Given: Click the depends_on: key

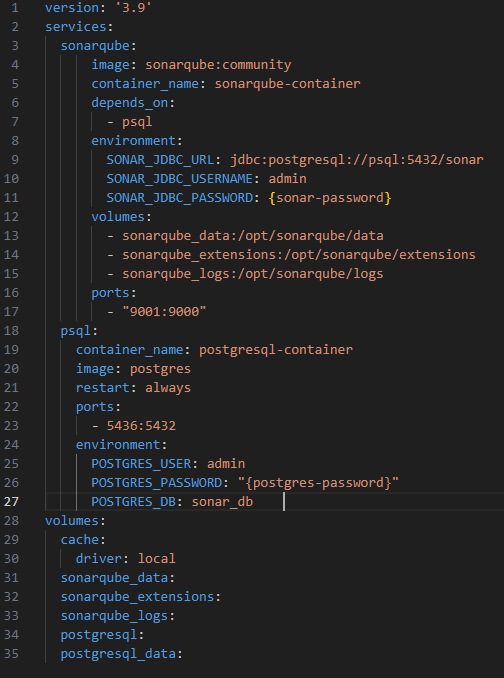Looking at the screenshot, I should pos(133,103).
